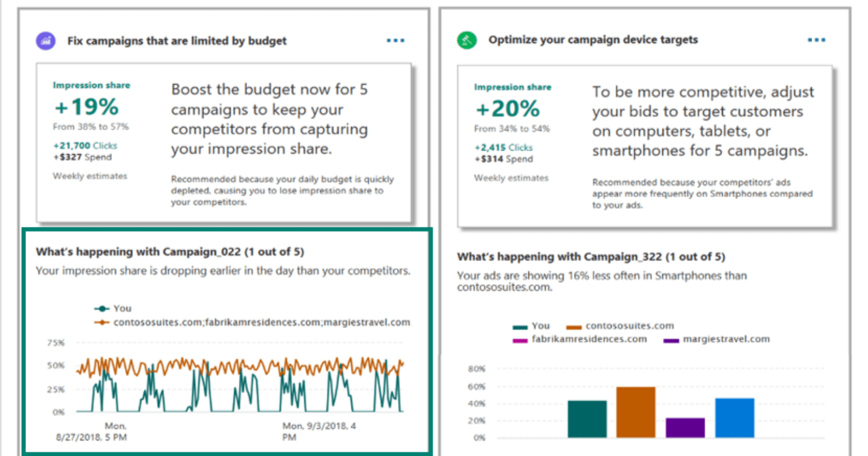This screenshot has height=456, width=868.
Task: Click the 'Recommended because your competitors' ads' explanation
Action: pyautogui.click(x=703, y=194)
